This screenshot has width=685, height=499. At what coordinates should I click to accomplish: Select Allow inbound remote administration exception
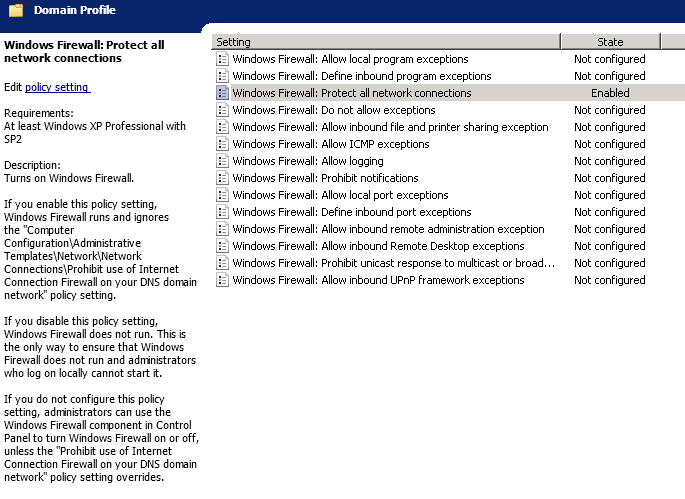(388, 229)
